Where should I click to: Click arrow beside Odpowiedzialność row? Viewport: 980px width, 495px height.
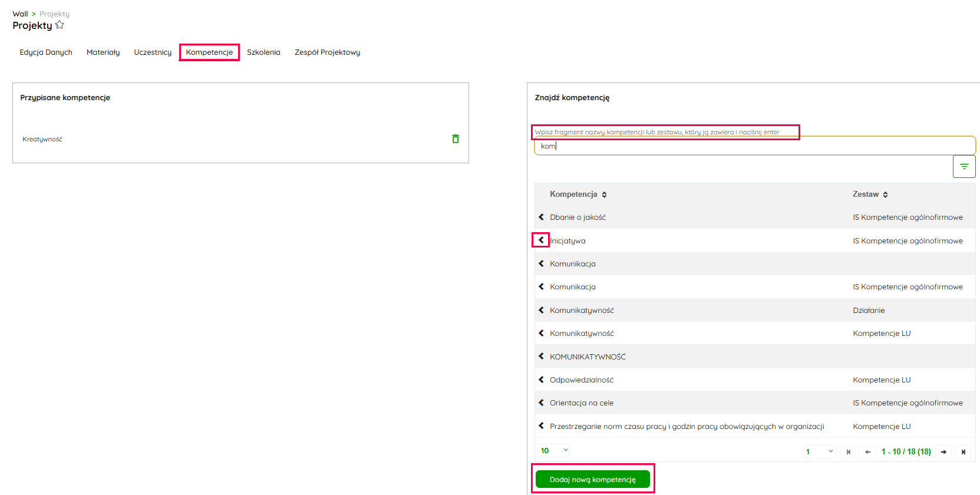click(541, 380)
